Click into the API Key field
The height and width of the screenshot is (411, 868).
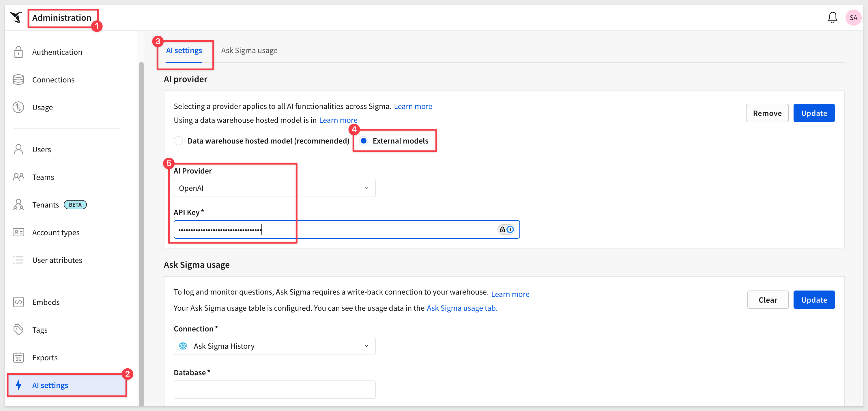tap(346, 230)
